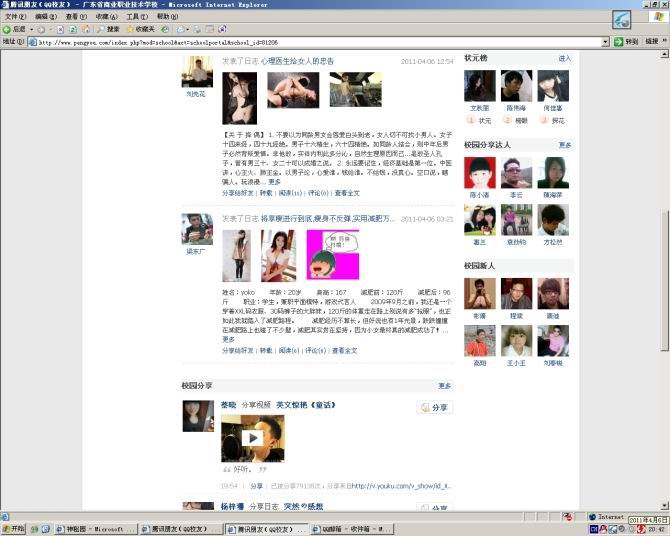Open the 编辑(E) menu
This screenshot has height=536, width=670.
46,17
